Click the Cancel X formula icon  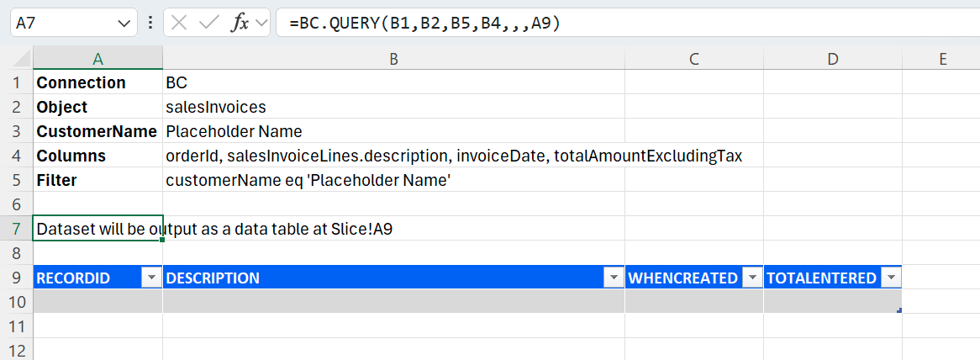click(x=179, y=24)
